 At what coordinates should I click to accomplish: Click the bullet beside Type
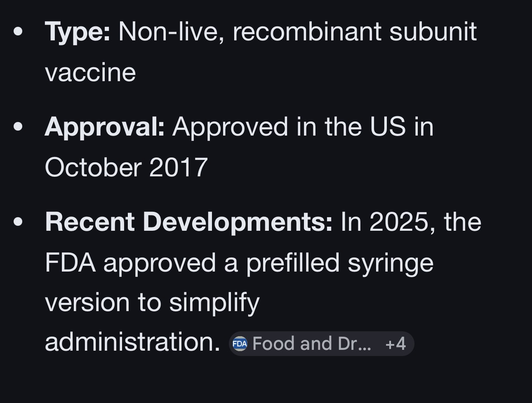pyautogui.click(x=18, y=31)
